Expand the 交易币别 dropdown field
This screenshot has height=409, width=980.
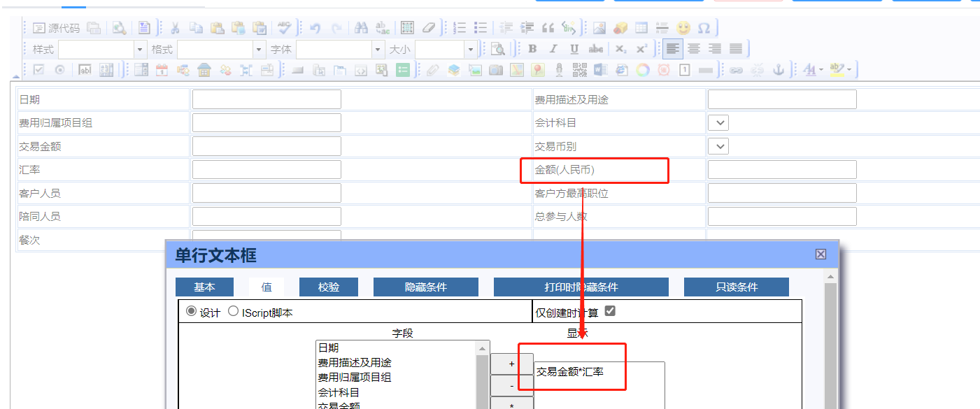[x=718, y=146]
